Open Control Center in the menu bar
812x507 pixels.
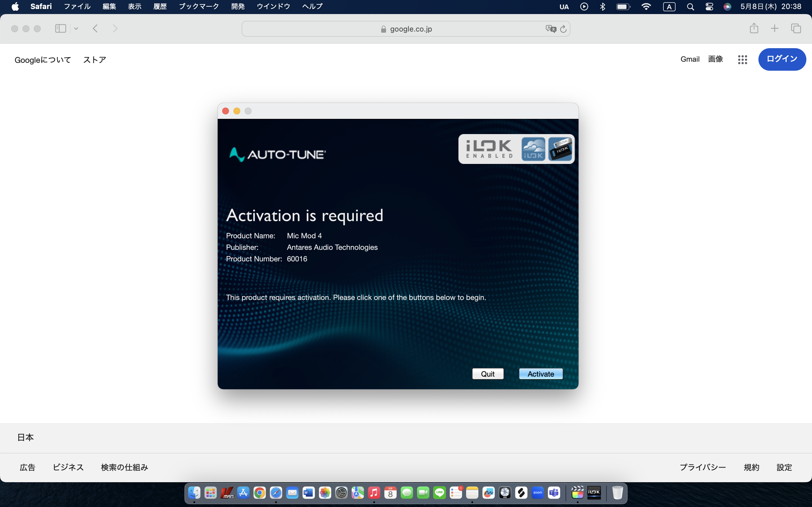tap(709, 7)
